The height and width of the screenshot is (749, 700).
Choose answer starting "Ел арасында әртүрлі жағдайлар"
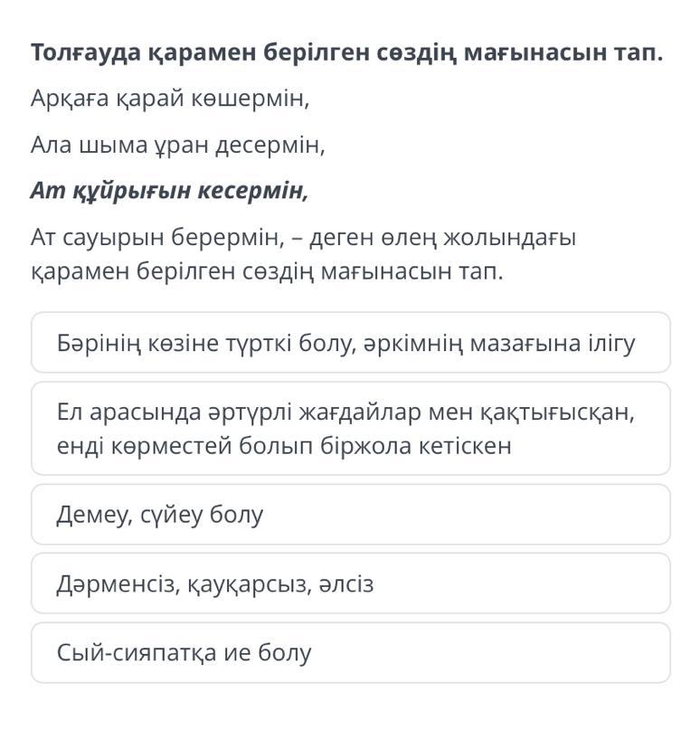coord(350,429)
